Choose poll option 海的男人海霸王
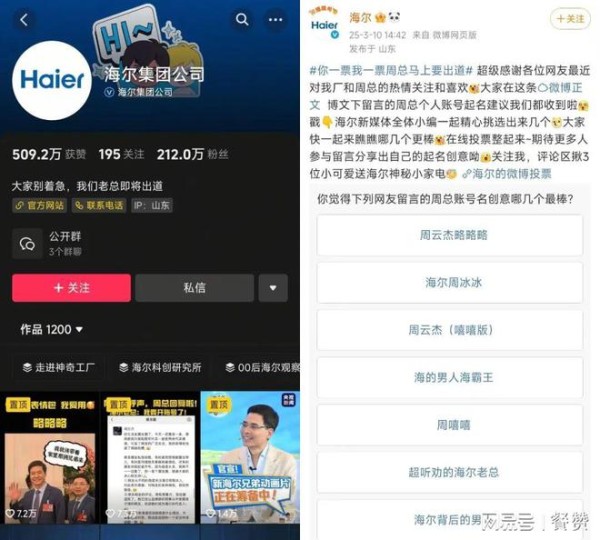Screen dimensions: 600x540 [x=450, y=377]
